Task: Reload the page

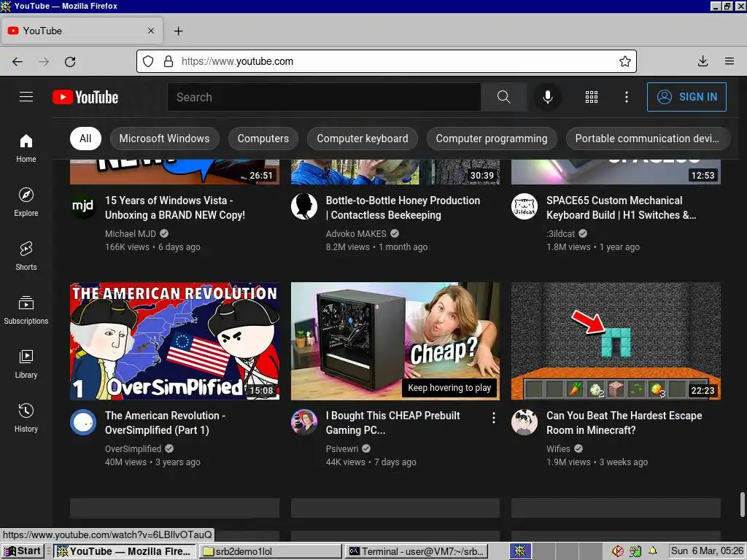Action: (x=70, y=61)
